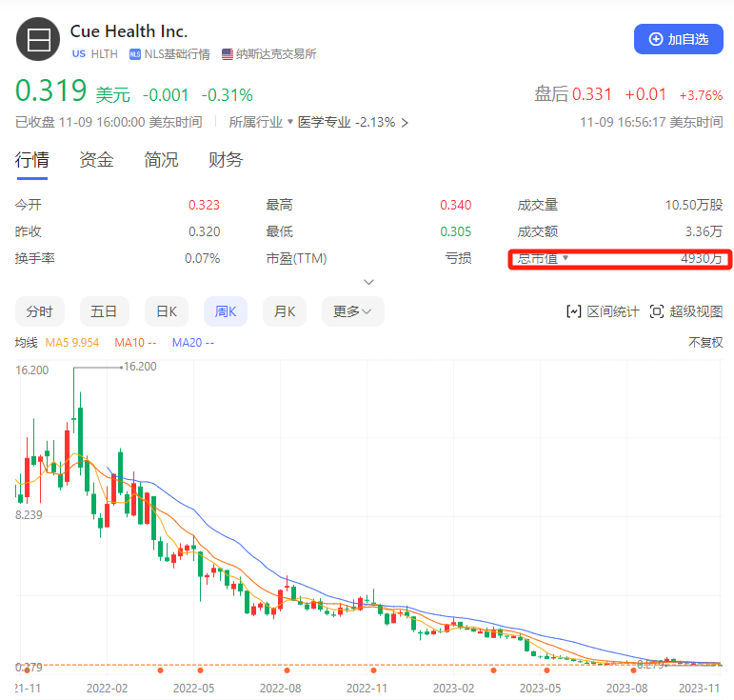This screenshot has height=700, width=734.
Task: Click the Cue Health company logo icon
Action: tap(39, 40)
